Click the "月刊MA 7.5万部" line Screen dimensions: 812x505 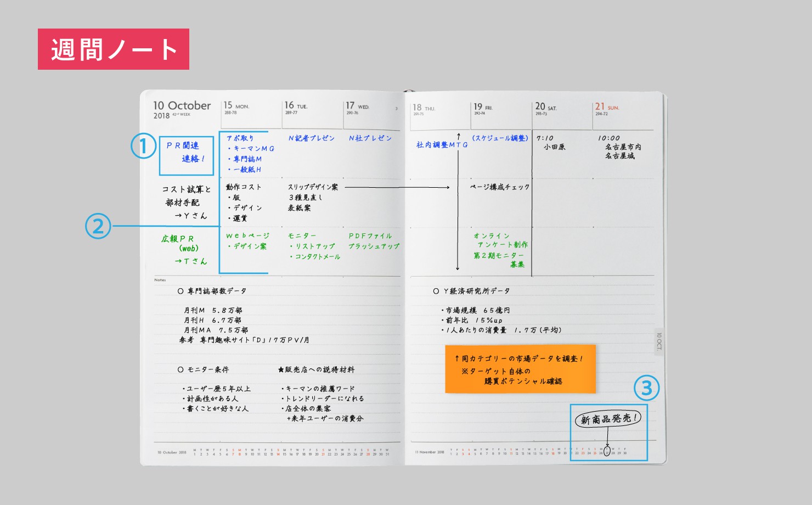click(x=216, y=330)
